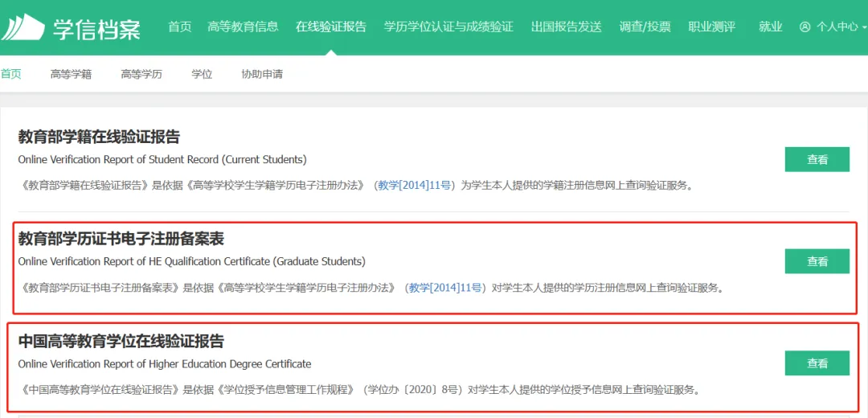Switch to the 首页 sub-tab

click(x=10, y=74)
